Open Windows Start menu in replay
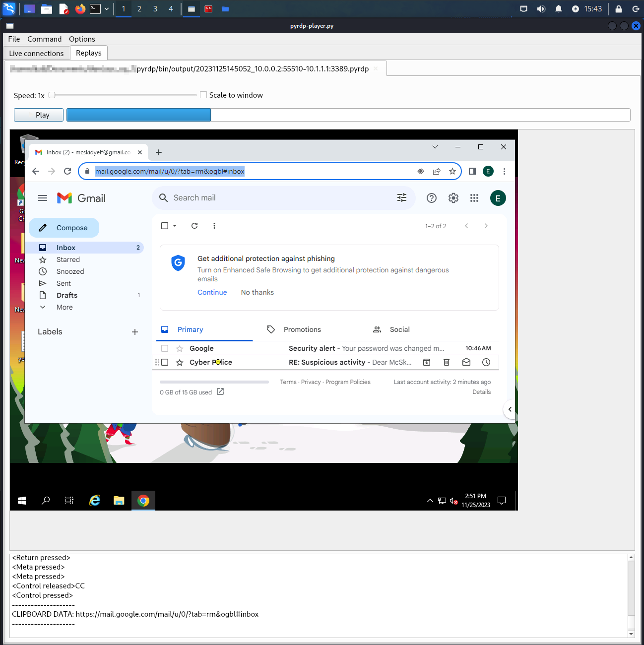 pyautogui.click(x=22, y=501)
